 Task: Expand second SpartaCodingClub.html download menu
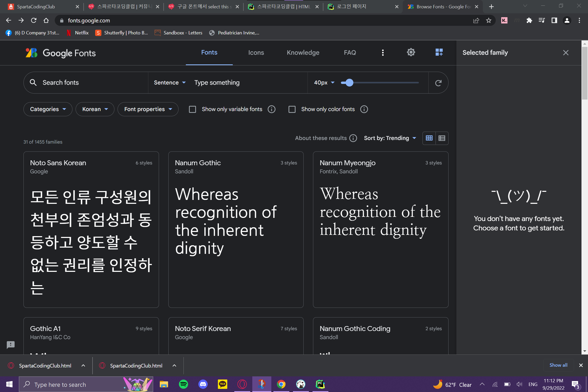pyautogui.click(x=174, y=365)
